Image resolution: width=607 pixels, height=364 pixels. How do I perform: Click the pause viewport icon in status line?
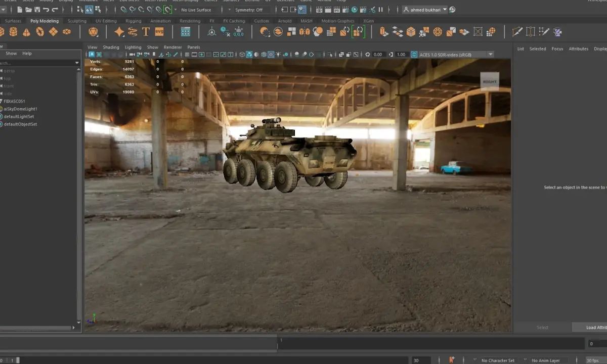pyautogui.click(x=380, y=10)
